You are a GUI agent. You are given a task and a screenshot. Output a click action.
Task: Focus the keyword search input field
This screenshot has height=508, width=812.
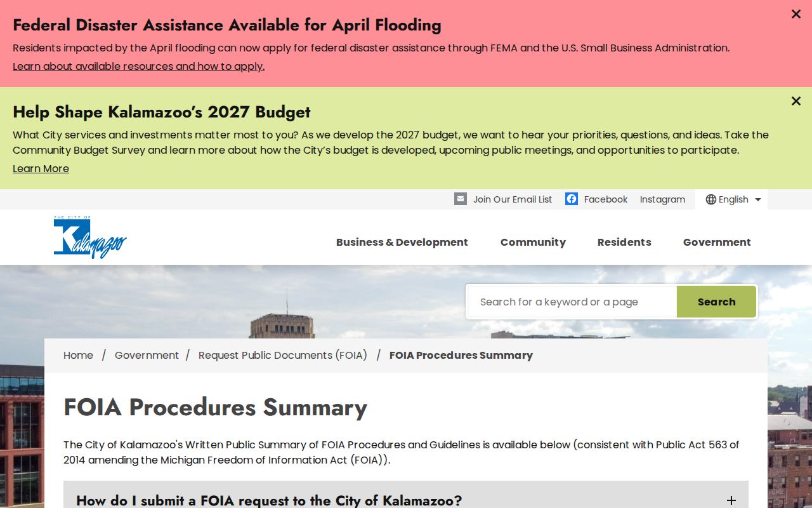pyautogui.click(x=573, y=302)
